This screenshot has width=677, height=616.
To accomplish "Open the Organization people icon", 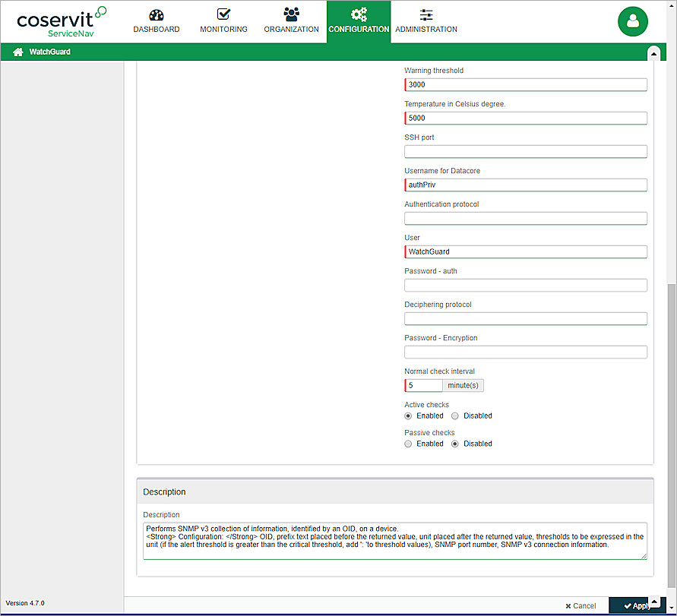I will (291, 15).
